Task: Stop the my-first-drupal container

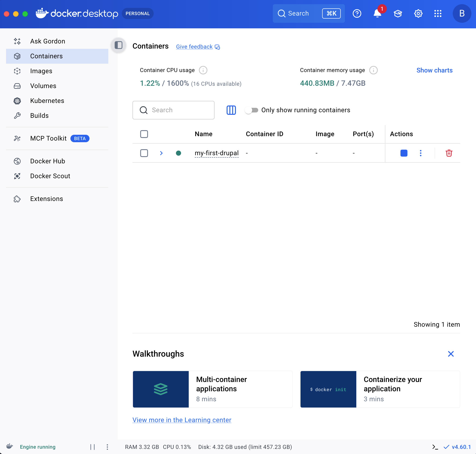Action: tap(404, 153)
